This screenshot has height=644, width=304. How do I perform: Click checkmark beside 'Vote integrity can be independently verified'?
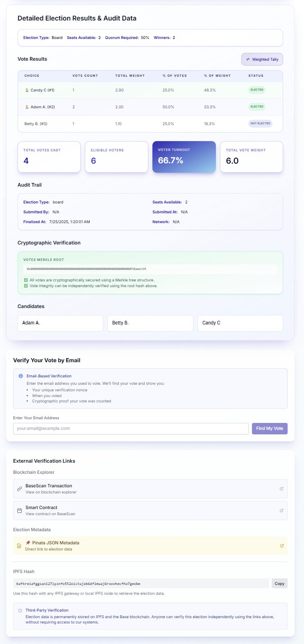(x=26, y=286)
